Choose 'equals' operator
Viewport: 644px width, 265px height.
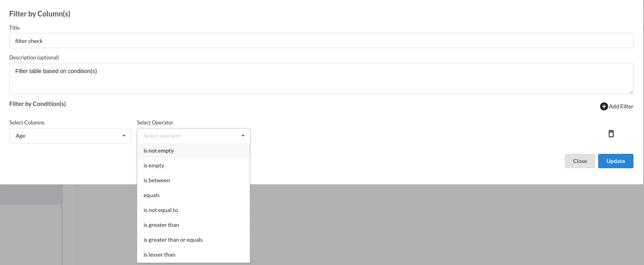click(x=193, y=195)
